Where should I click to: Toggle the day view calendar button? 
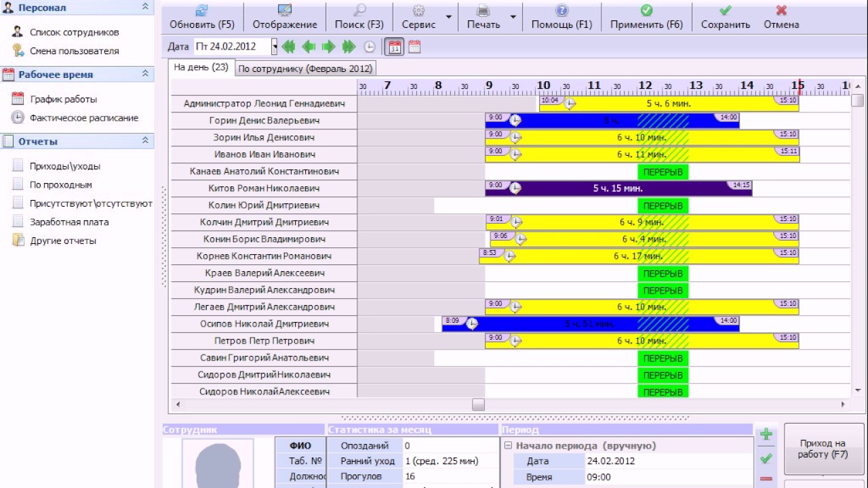(395, 47)
